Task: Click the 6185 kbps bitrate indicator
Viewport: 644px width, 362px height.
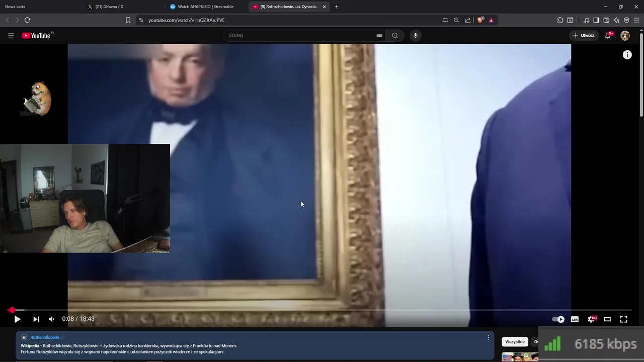Action: click(x=591, y=344)
